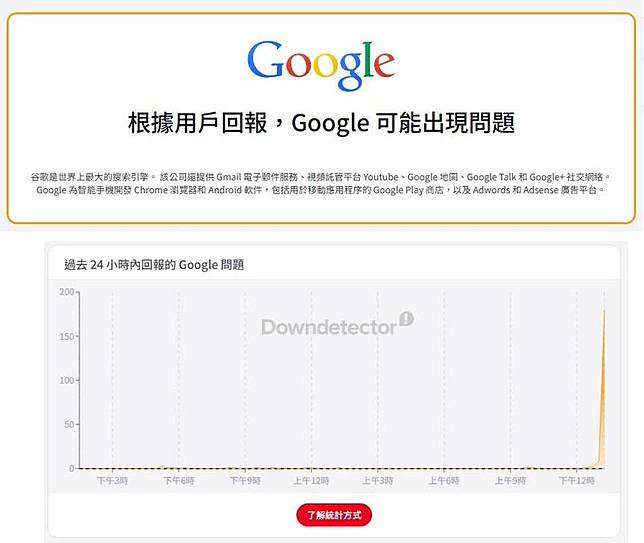Screen dimensions: 644x543
Task: Click the description line starting with Google 為智能手機開發 Chrome
Action: (320, 190)
